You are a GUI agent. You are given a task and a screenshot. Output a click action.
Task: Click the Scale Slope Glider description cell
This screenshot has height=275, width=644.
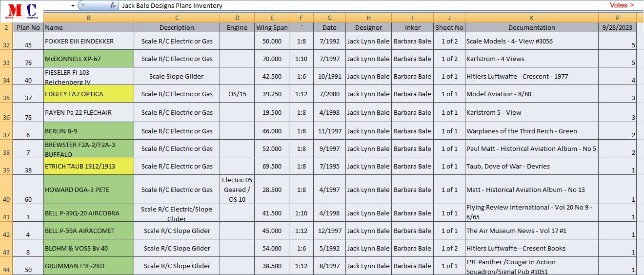click(x=177, y=76)
